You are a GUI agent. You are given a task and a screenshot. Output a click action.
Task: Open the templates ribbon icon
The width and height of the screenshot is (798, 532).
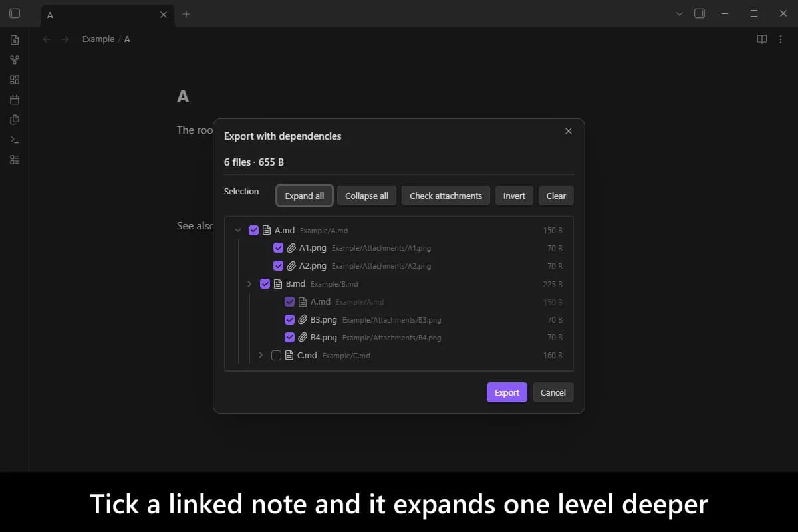[15, 120]
